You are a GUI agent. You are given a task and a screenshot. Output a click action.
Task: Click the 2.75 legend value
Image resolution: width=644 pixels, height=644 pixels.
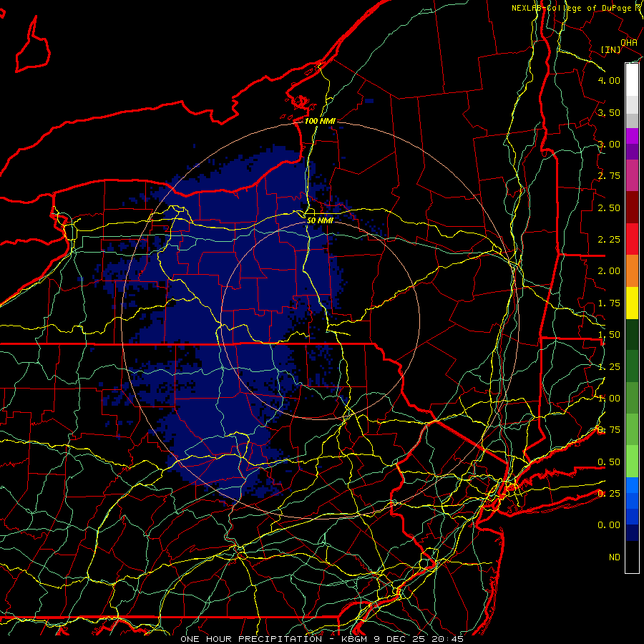[609, 176]
